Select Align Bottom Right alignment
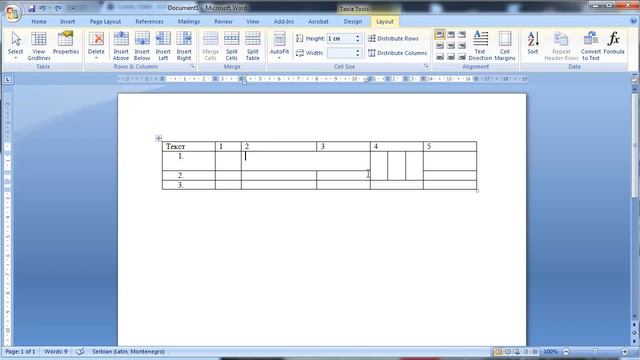This screenshot has width=640, height=360. click(x=462, y=57)
